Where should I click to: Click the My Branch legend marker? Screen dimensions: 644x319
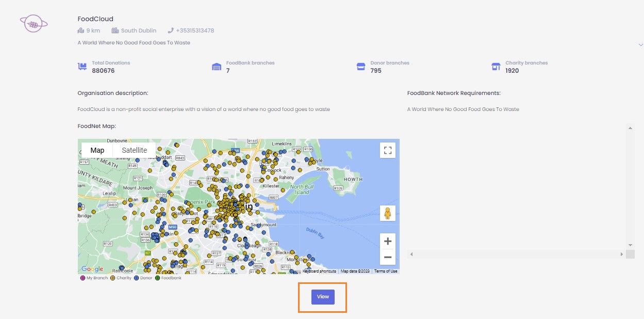pyautogui.click(x=82, y=278)
